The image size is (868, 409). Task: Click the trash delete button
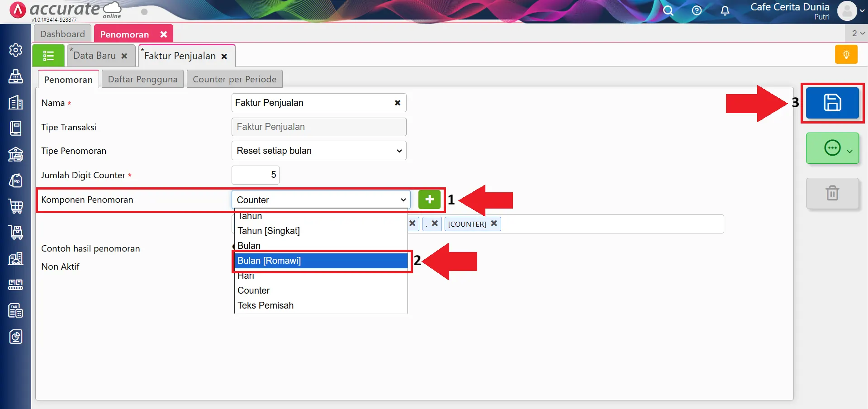click(832, 193)
